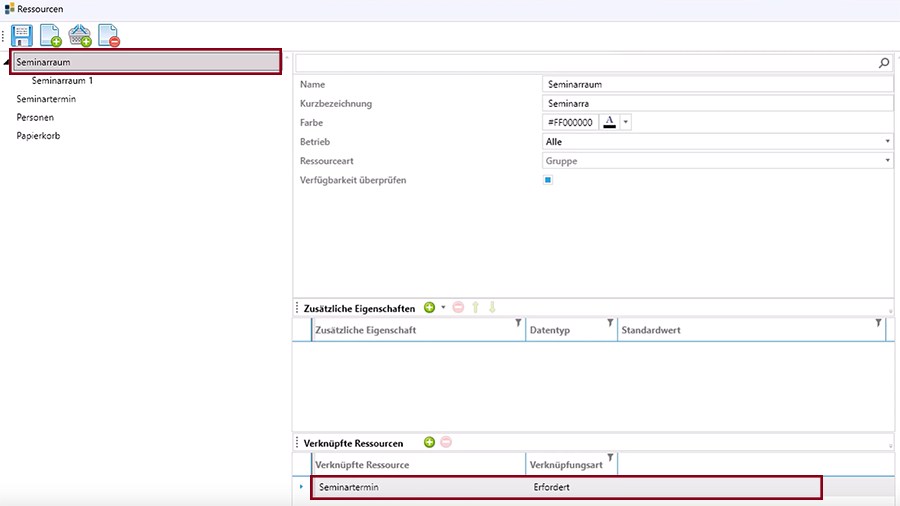
Task: Click the basket add icon in toolbar
Action: 80,37
